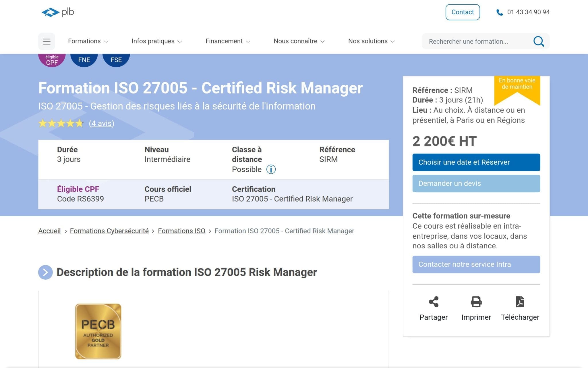Click the arrow icon before Description heading

coord(45,272)
